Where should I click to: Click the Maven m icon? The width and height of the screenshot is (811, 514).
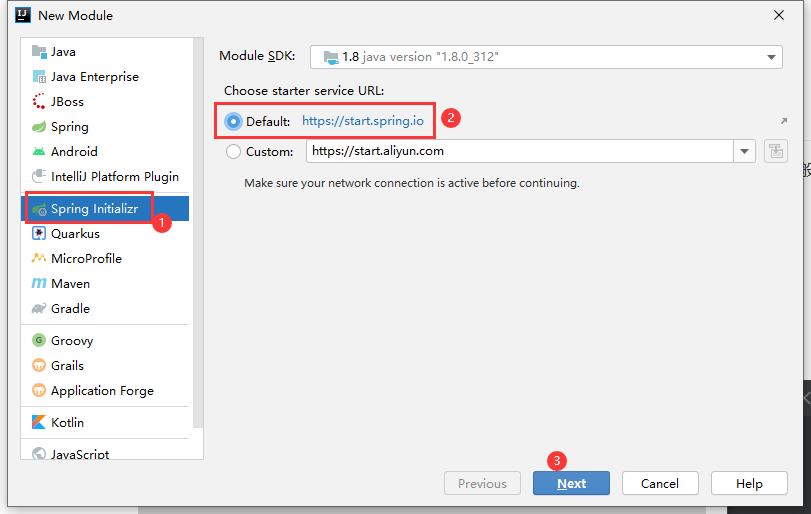(x=39, y=283)
